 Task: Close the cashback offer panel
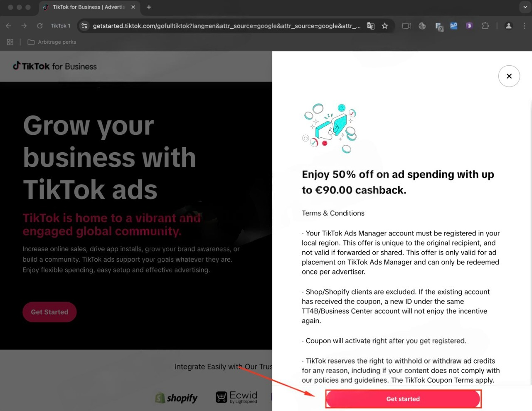point(509,76)
